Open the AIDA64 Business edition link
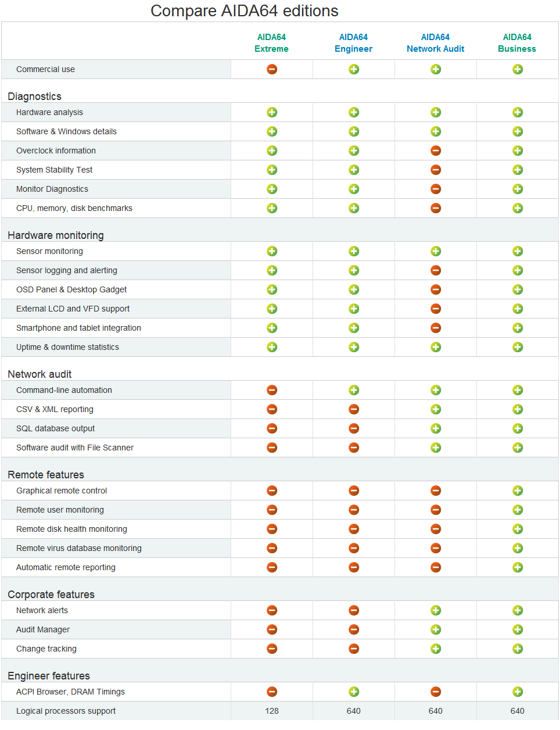560x730 pixels. [517, 43]
